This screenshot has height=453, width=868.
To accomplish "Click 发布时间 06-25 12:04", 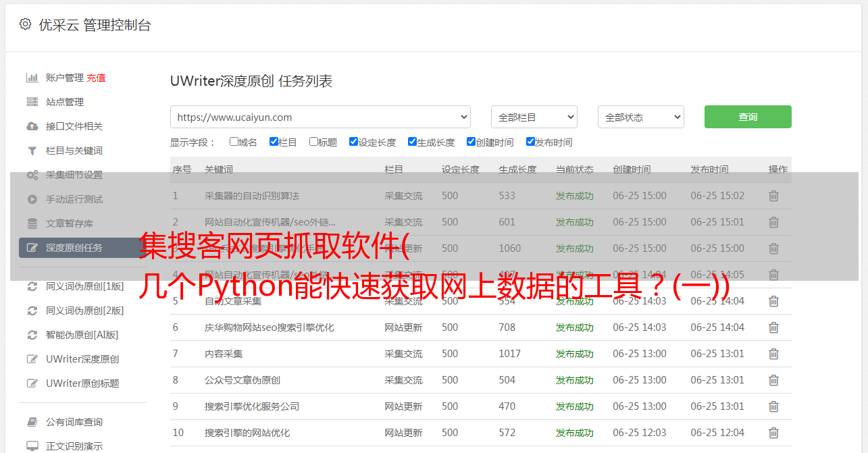I will 717,433.
